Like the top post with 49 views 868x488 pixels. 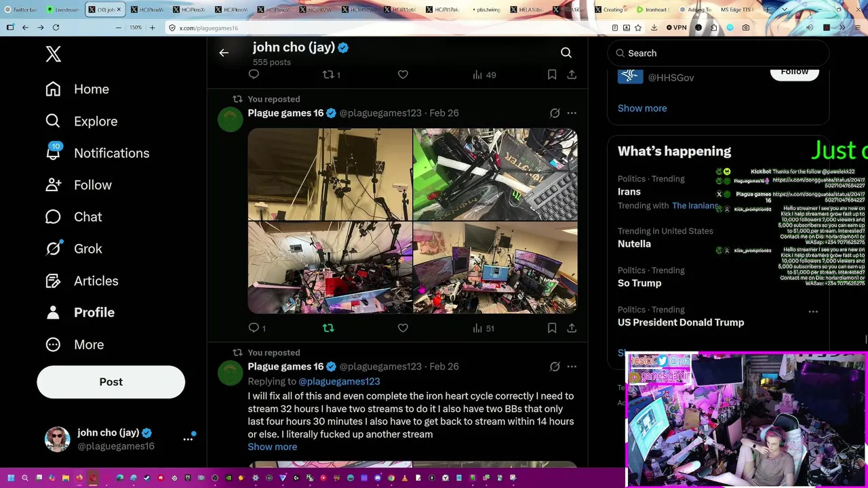403,75
